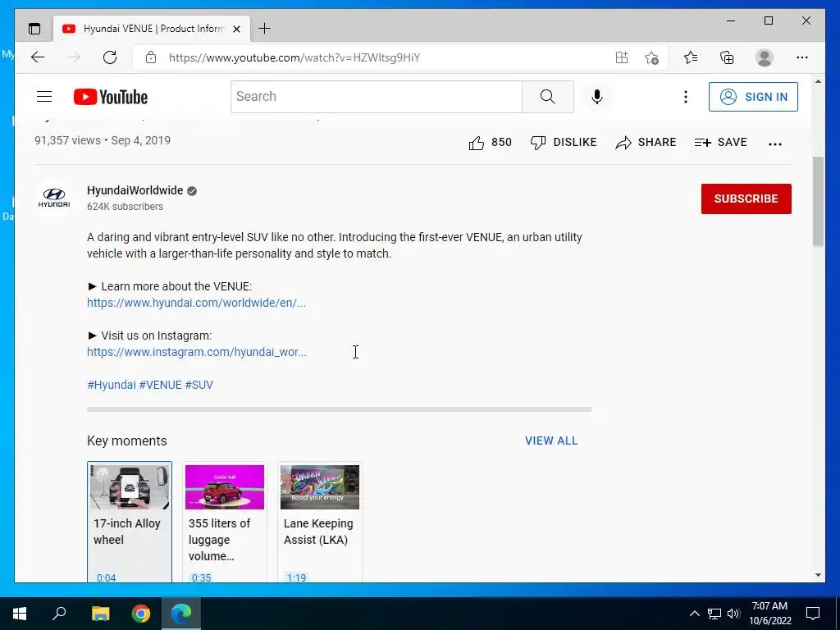840x630 pixels.
Task: Click the 624K subscribers text
Action: tap(125, 207)
